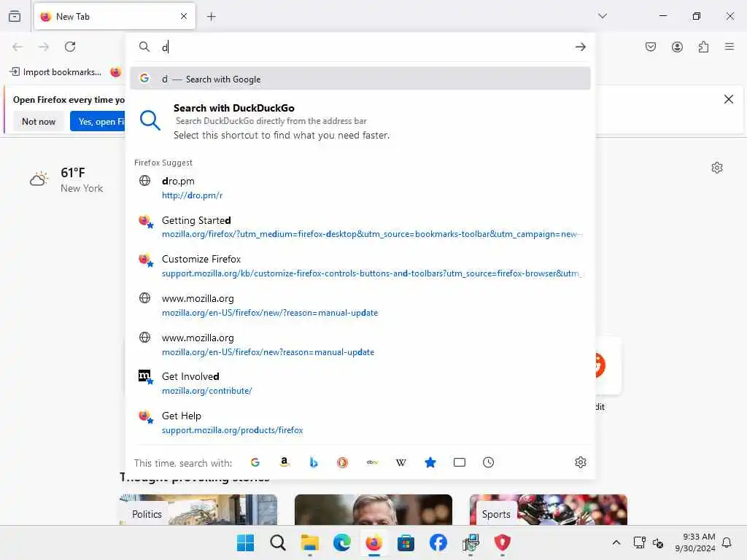Open the notifications bell in taskbar
Viewport: 747px width, 560px height.
click(x=727, y=542)
